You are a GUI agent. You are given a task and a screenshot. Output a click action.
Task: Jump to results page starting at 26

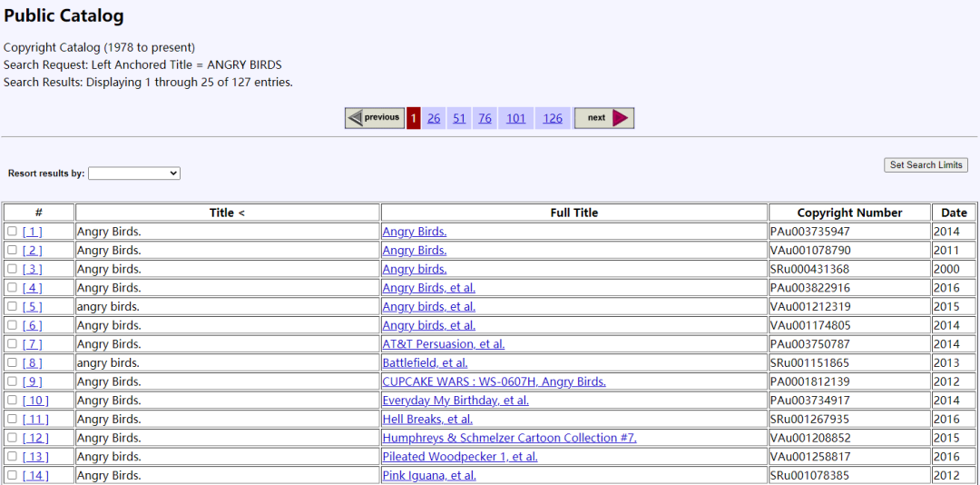coord(434,118)
